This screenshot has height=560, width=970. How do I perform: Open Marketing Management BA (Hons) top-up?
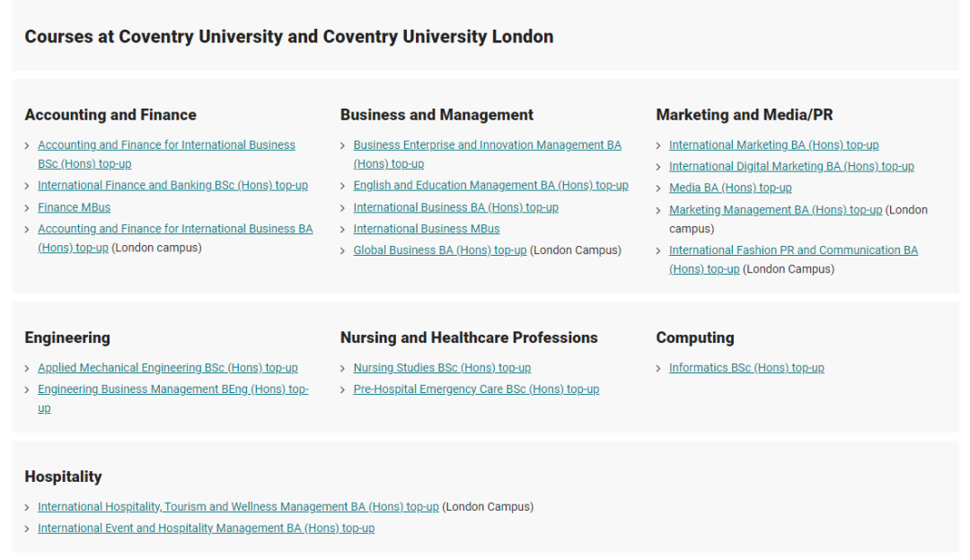pos(775,210)
